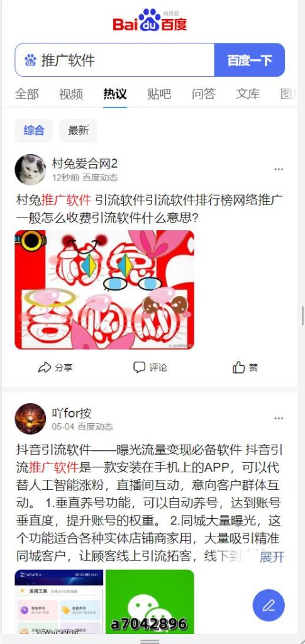Viewport: 305px width, 644px height.
Task: Switch to the 最新 sort filter
Action: 78,131
